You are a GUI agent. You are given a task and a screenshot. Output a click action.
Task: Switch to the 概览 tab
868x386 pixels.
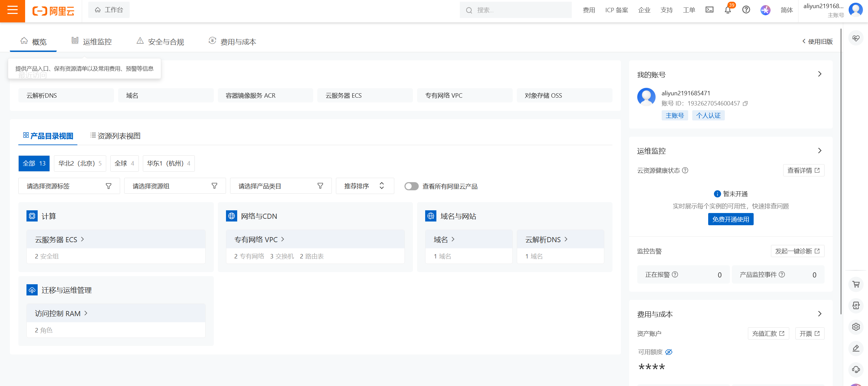[x=33, y=42]
